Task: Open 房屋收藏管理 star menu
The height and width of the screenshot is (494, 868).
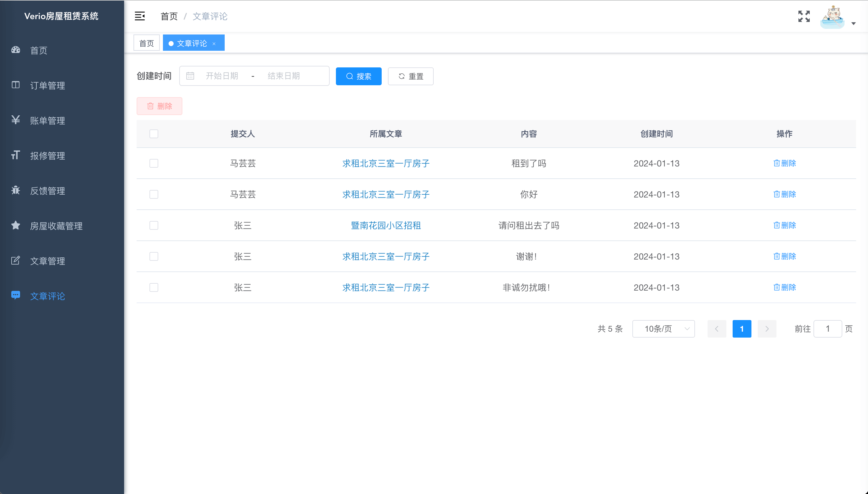Action: (x=56, y=226)
